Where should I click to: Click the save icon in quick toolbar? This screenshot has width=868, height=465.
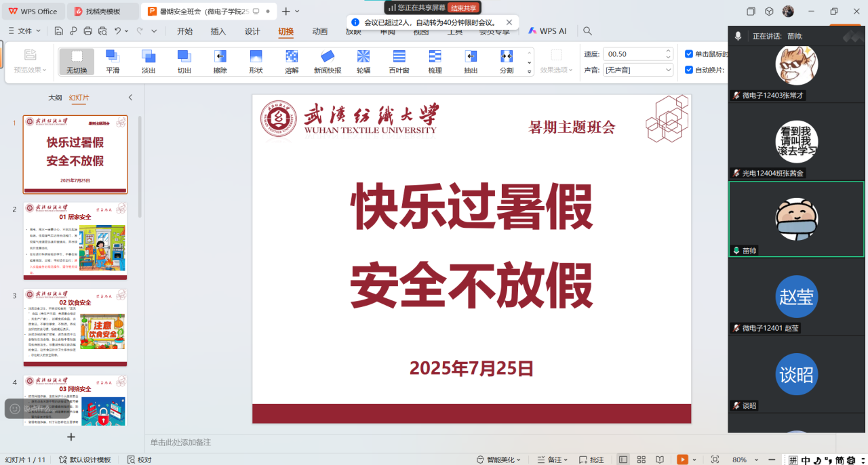(x=59, y=31)
